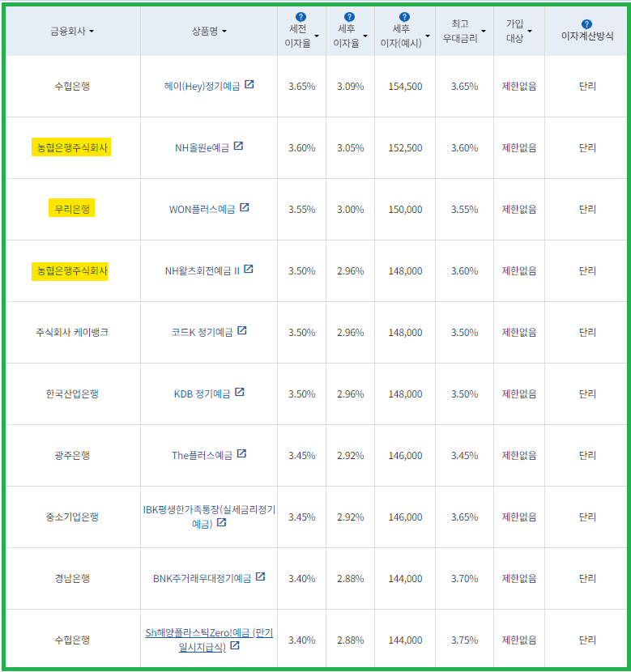Click 3.00% after-tax rate value
The image size is (631, 672).
coord(350,210)
